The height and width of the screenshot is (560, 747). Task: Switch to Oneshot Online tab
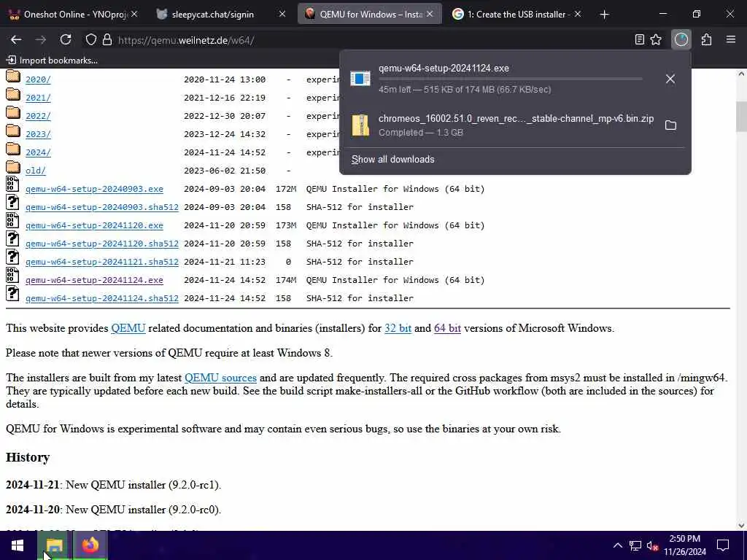click(74, 15)
